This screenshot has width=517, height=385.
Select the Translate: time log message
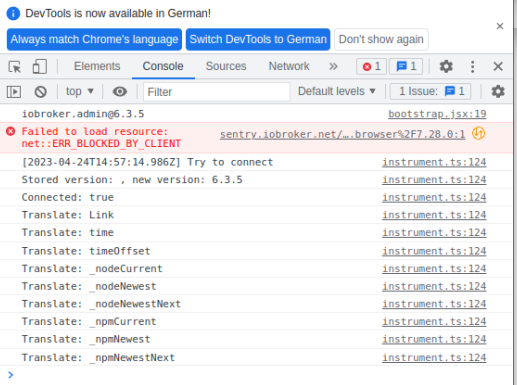(x=68, y=232)
